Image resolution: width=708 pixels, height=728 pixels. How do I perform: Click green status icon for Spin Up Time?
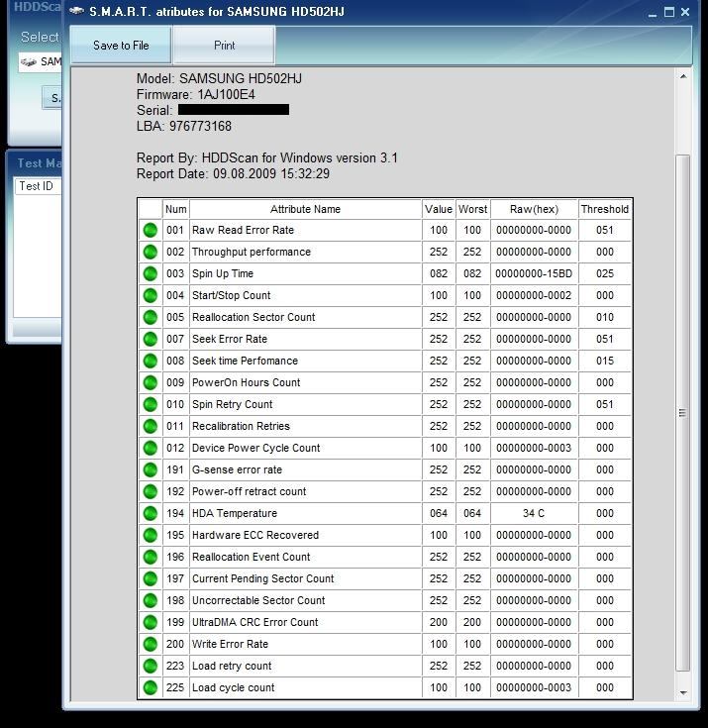point(150,273)
